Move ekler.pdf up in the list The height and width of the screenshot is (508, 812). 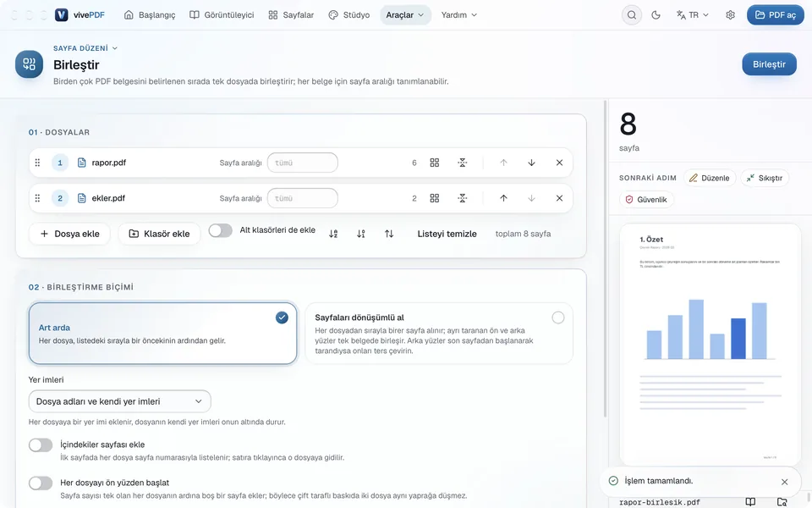[x=503, y=198]
